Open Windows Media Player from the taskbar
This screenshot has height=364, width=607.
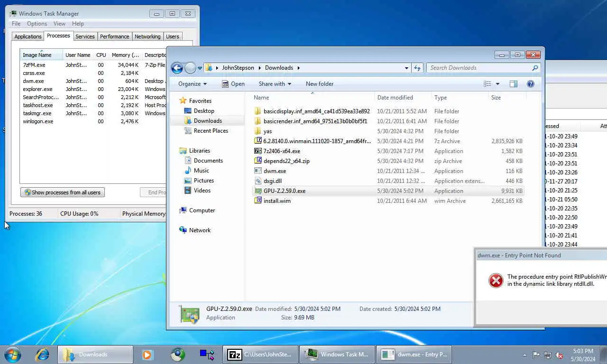pyautogui.click(x=147, y=355)
